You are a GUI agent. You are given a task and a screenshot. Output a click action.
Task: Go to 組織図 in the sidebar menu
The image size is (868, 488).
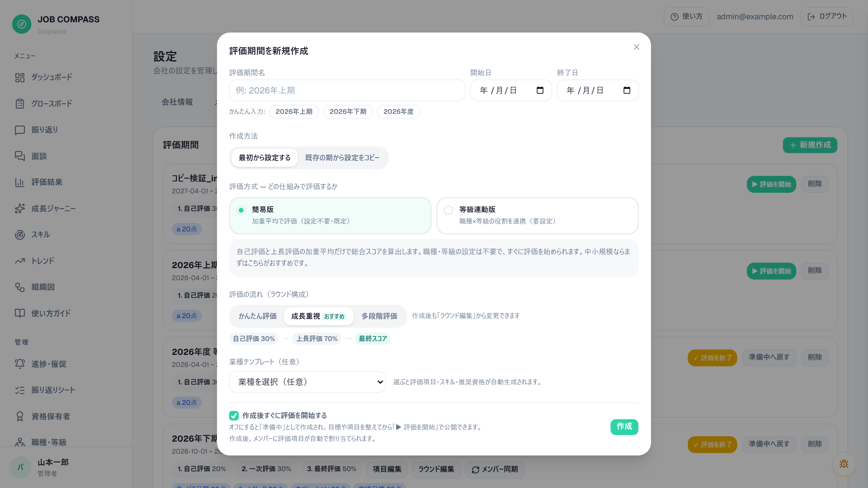[x=43, y=287]
